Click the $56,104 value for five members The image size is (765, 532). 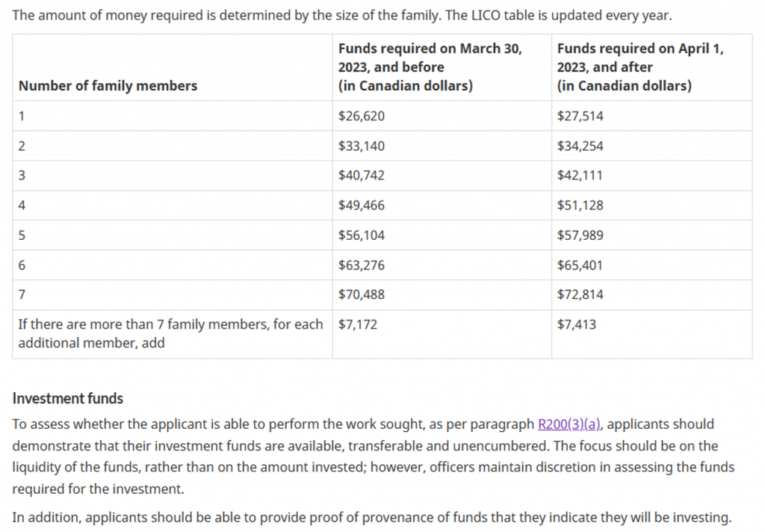click(x=362, y=235)
